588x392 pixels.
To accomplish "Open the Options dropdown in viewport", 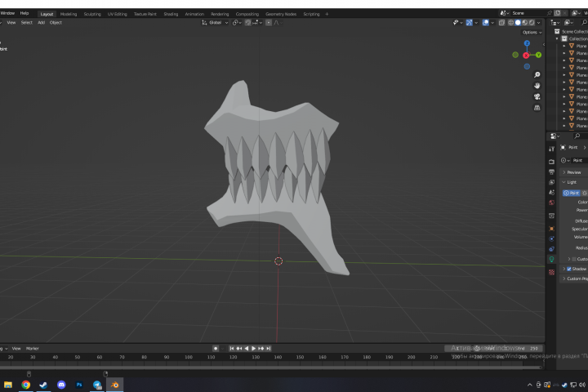I will coord(532,33).
